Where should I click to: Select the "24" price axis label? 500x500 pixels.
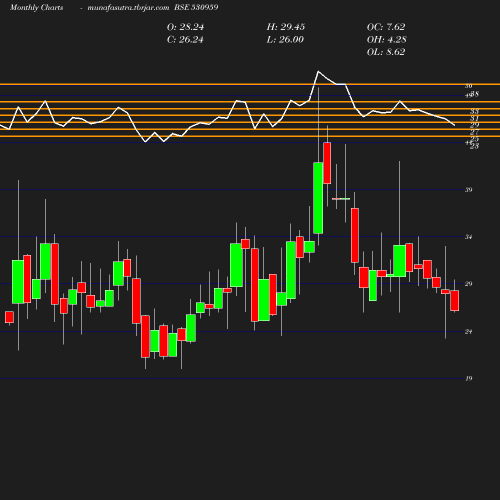(469, 332)
